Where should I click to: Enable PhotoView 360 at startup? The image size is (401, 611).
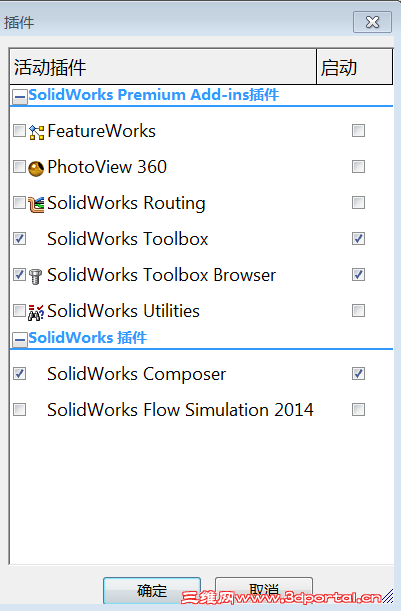click(x=358, y=167)
